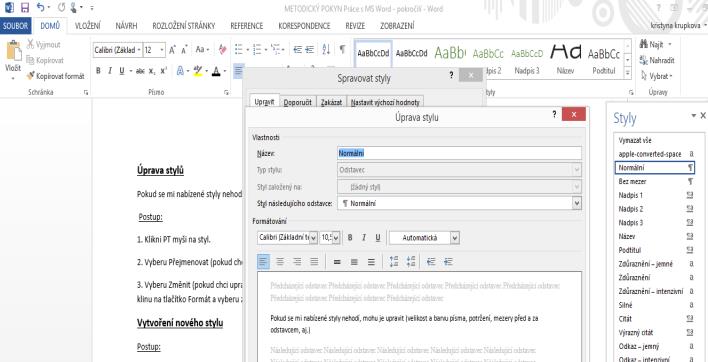This screenshot has height=362, width=708.
Task: Increase font size in ribbon
Action: [173, 50]
